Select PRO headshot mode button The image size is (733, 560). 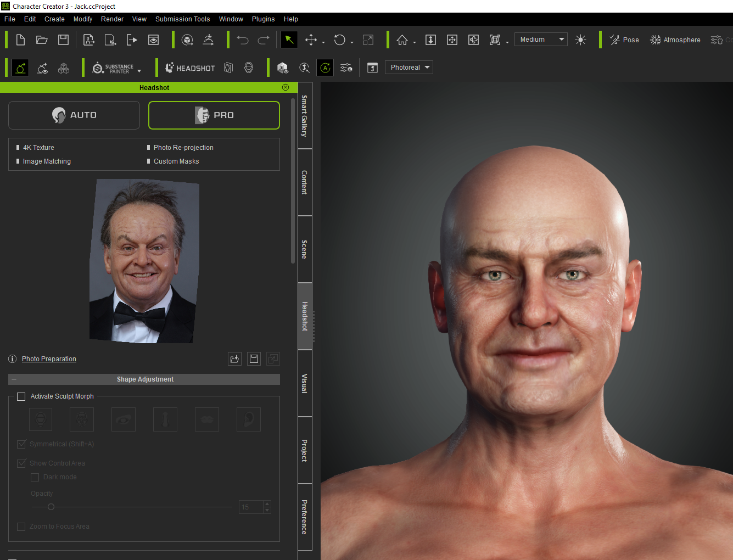point(214,115)
